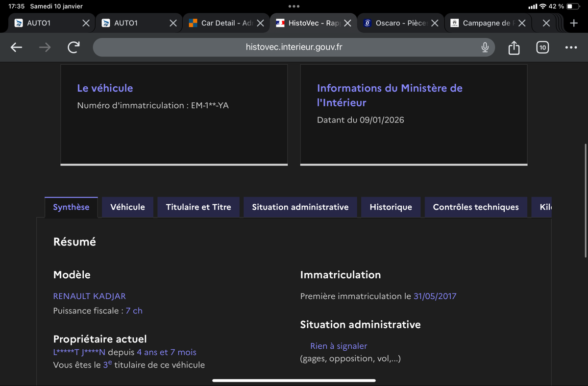Select the Synthèse tab

point(71,207)
